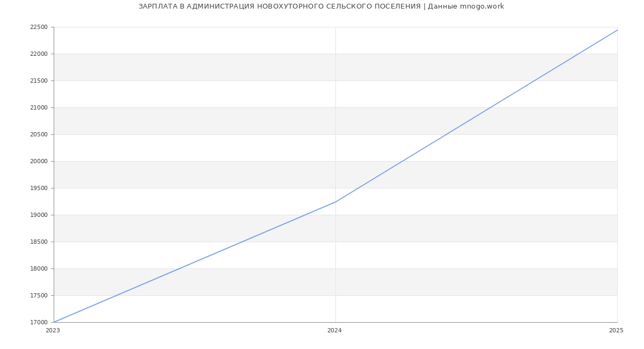This screenshot has width=644, height=349.
Task: Click the line's starting point at 2023
Action: 54,322
